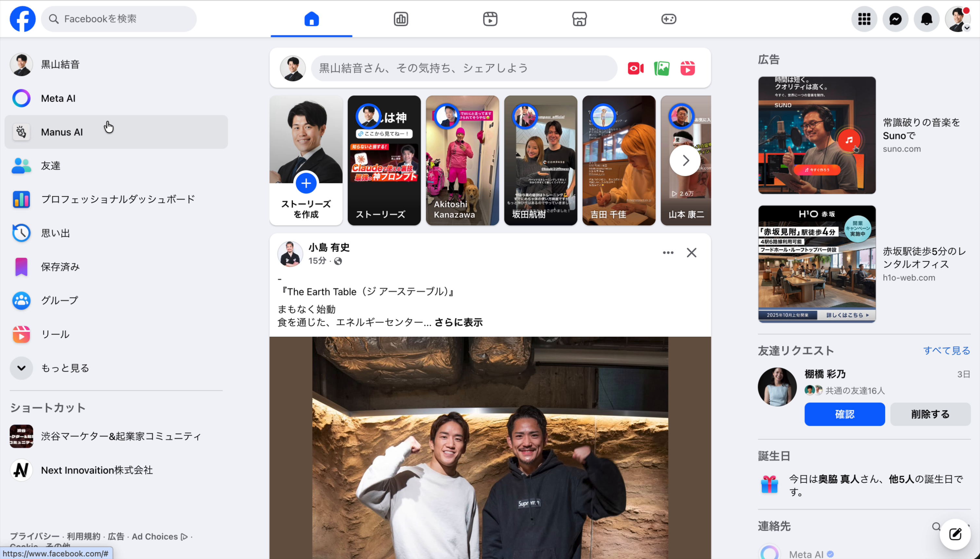
Task: Create a reel from the post composer
Action: (687, 68)
